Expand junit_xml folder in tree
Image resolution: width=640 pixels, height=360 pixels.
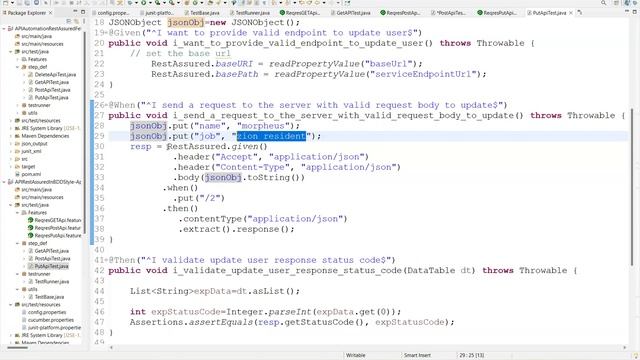tap(11, 151)
